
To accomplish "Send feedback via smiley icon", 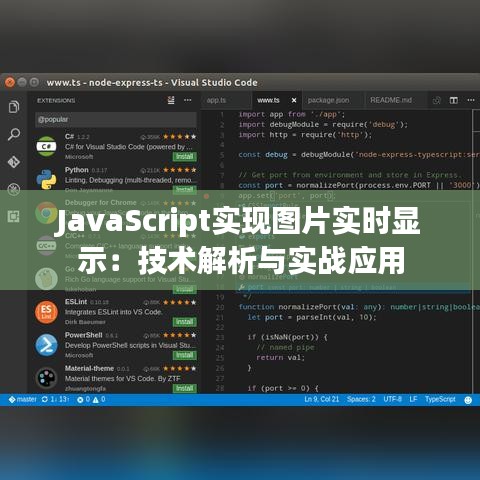I will coord(468,400).
